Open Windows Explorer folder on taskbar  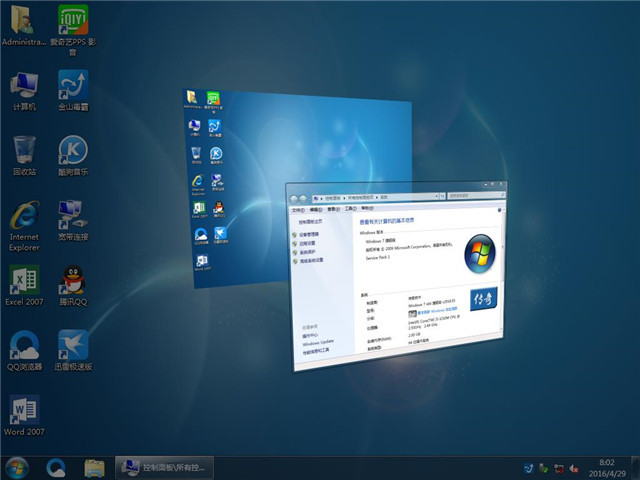[95, 467]
